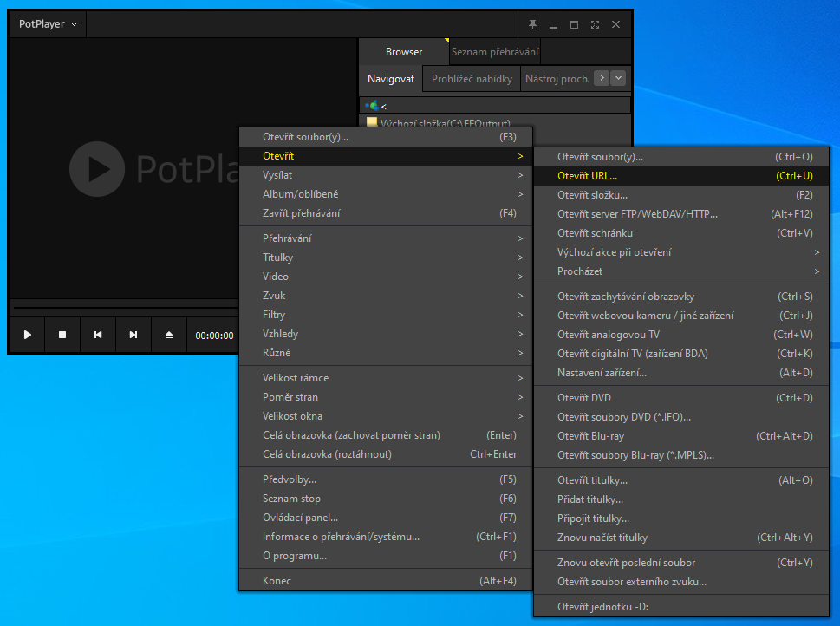Select Otevřít Blu-ray
This screenshot has height=626, width=840.
(x=681, y=436)
